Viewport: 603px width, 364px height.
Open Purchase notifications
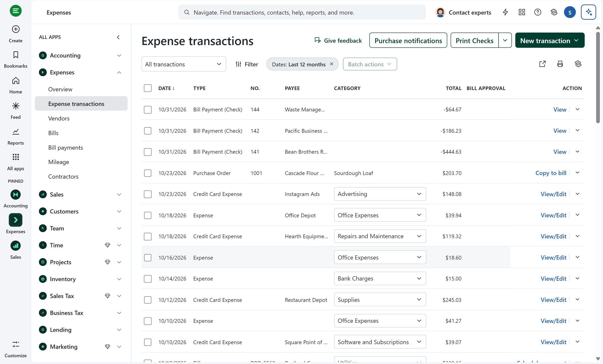(x=408, y=40)
